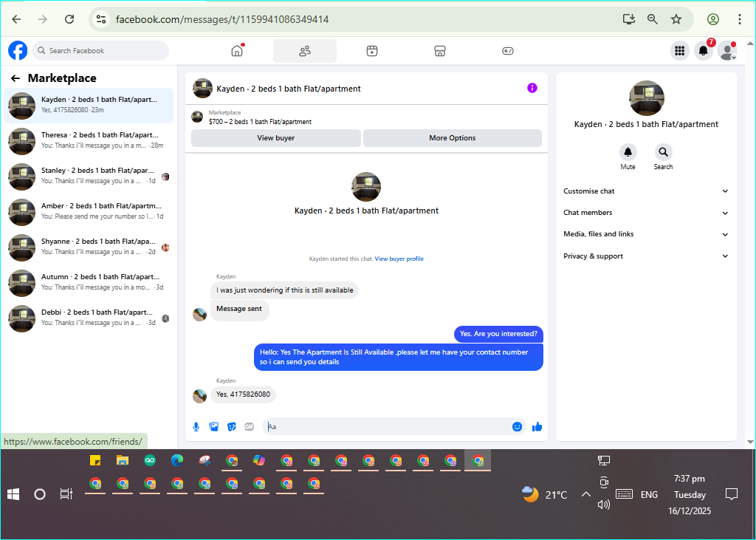Click the install app icon in address bar
This screenshot has height=540, width=756.
[x=629, y=19]
